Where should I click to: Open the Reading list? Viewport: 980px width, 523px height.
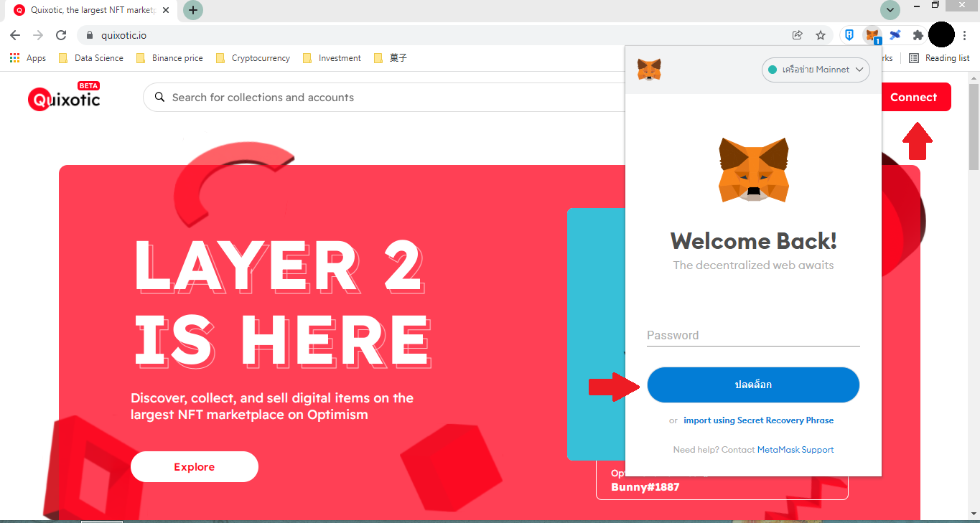[939, 58]
